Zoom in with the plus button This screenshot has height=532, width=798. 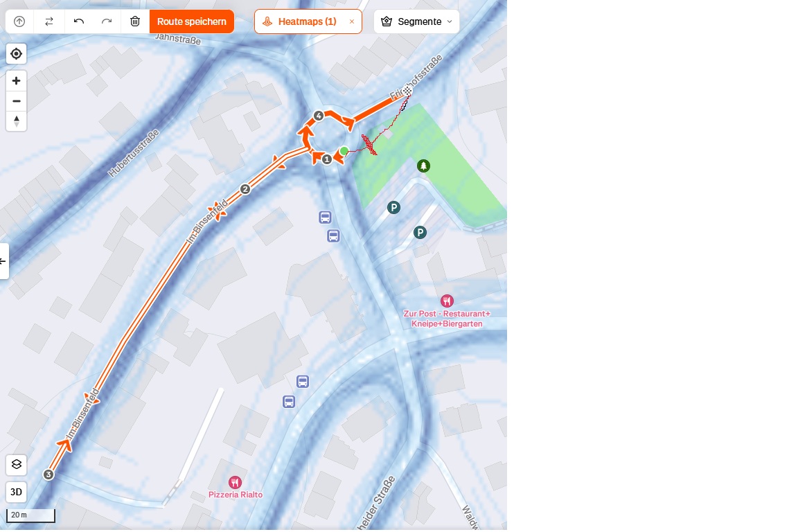(17, 81)
